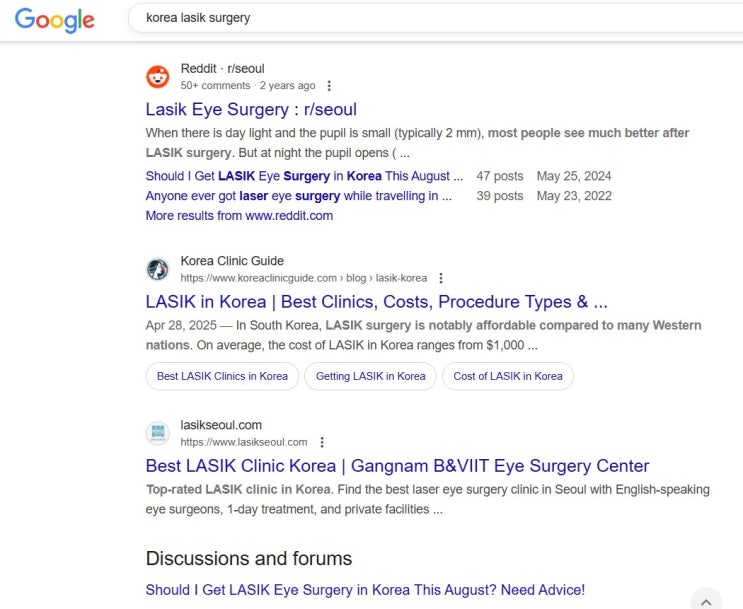
Task: Click the lasikseoul.com site name
Action: click(221, 425)
